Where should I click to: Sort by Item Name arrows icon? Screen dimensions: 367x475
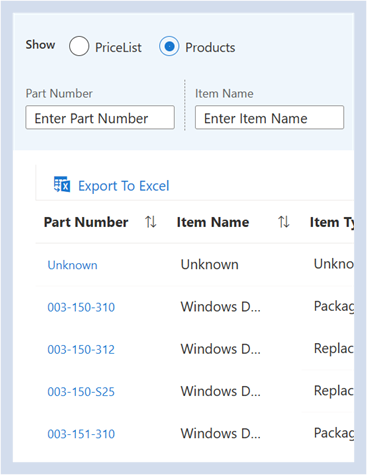coord(284,222)
